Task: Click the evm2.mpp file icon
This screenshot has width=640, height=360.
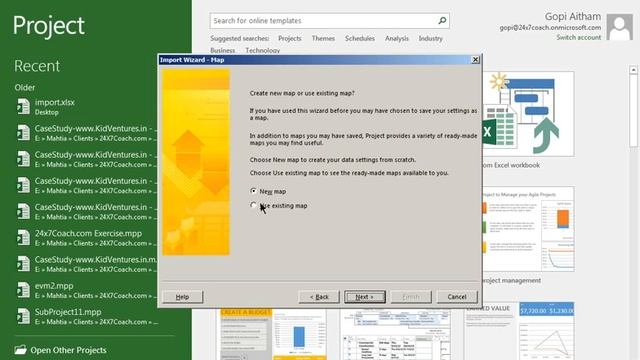Action: [x=23, y=290]
